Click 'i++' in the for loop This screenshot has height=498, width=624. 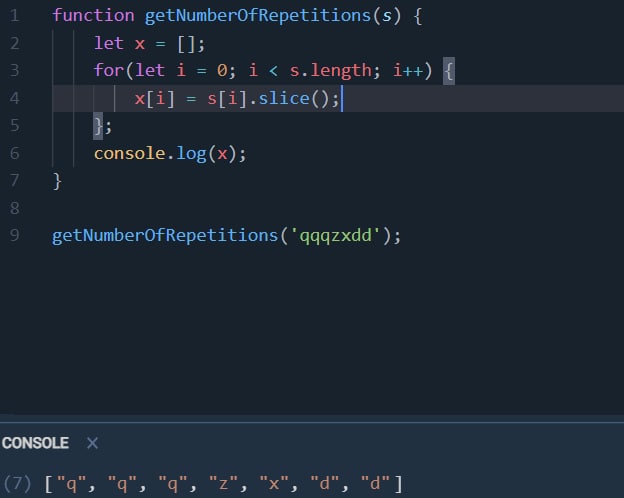[408, 70]
